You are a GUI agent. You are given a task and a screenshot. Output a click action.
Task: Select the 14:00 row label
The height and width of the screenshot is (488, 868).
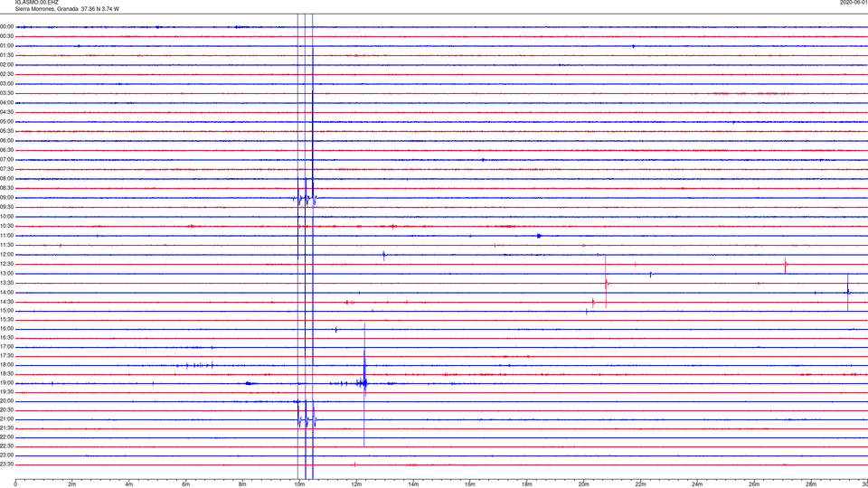click(6, 292)
